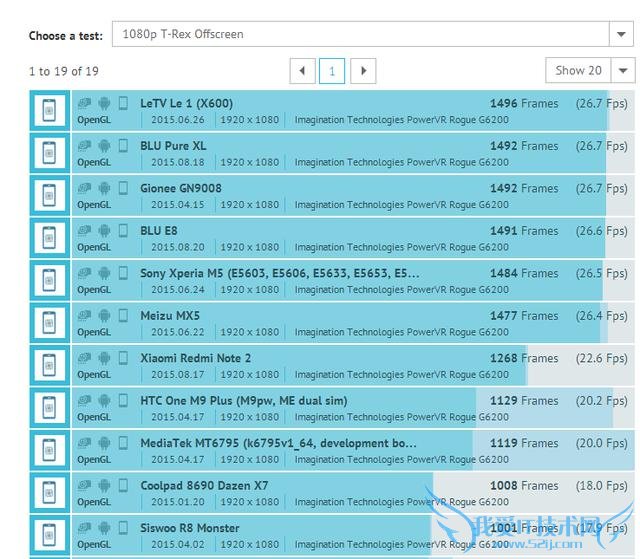Click Android icon in BLU Pure XL row

pyautogui.click(x=104, y=146)
